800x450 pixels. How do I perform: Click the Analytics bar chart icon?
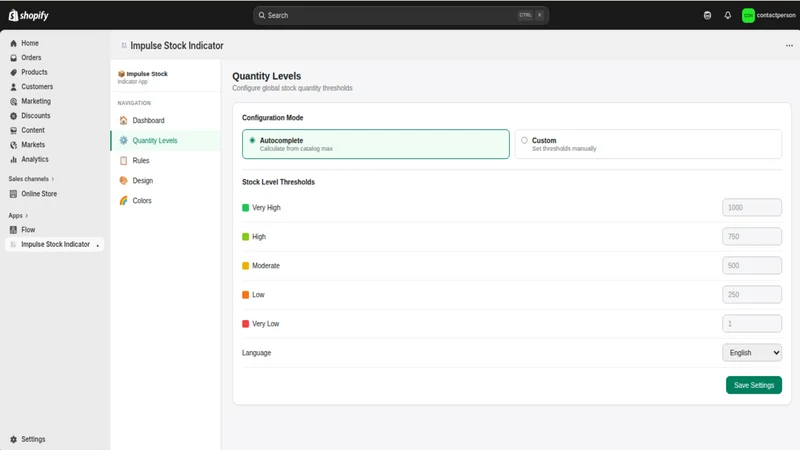13,160
